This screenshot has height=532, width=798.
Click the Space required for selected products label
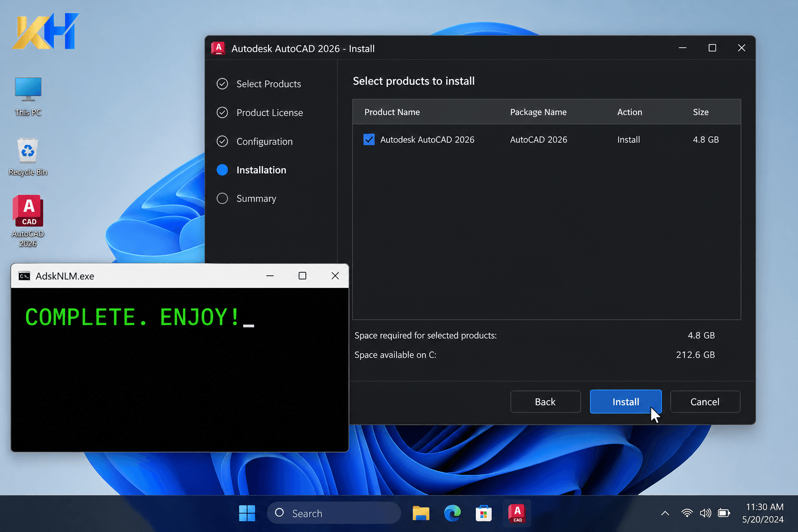tap(425, 336)
